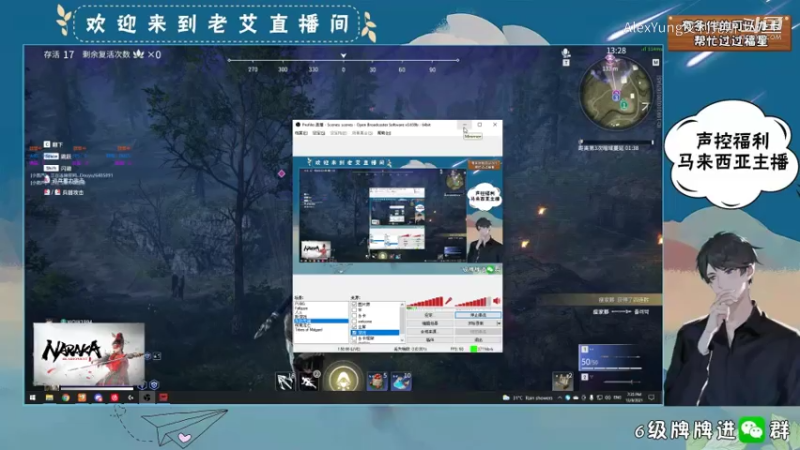This screenshot has width=800, height=450.
Task: Switch to the OBS taskbar icon
Action: pos(147,397)
